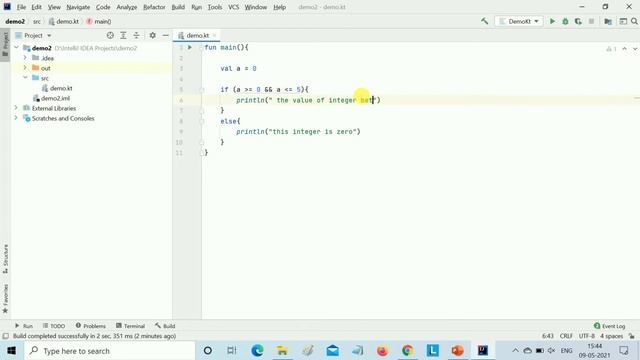Toggle Project side tool window stripe
Screen dimensions: 640x360
(5, 44)
